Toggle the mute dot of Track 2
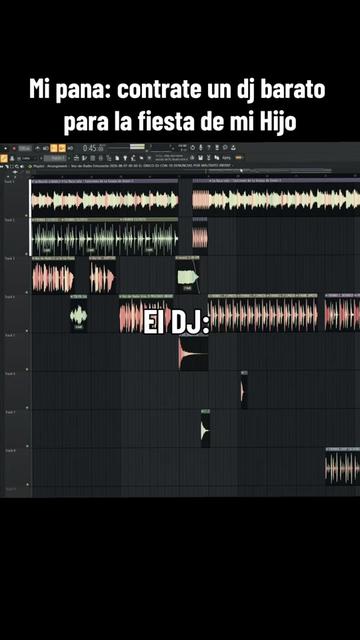The image size is (360, 640). [27, 254]
